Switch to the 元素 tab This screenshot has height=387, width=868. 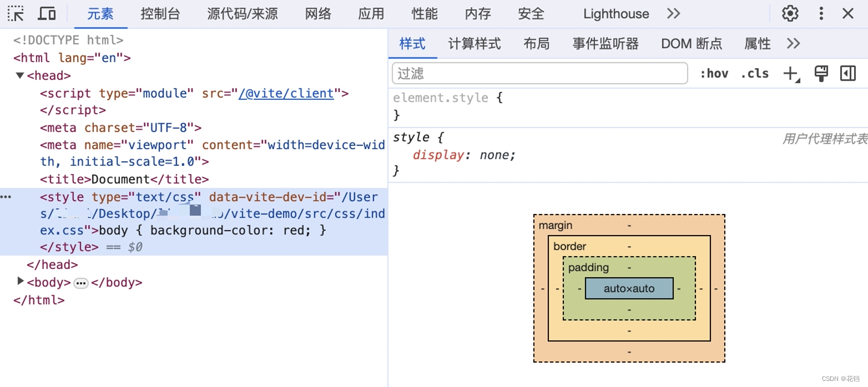click(x=100, y=14)
